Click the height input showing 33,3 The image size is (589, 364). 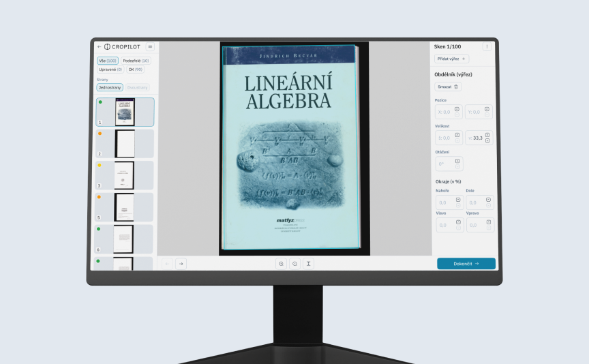(479, 138)
